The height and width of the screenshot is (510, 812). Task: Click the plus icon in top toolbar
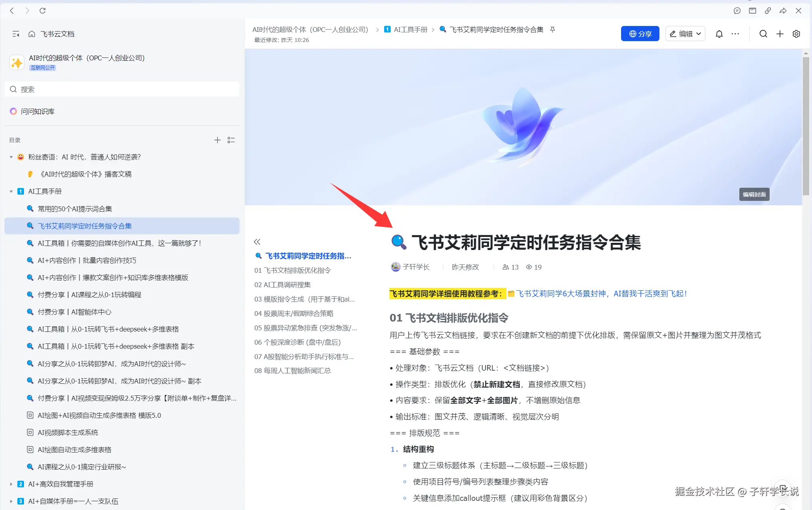780,34
